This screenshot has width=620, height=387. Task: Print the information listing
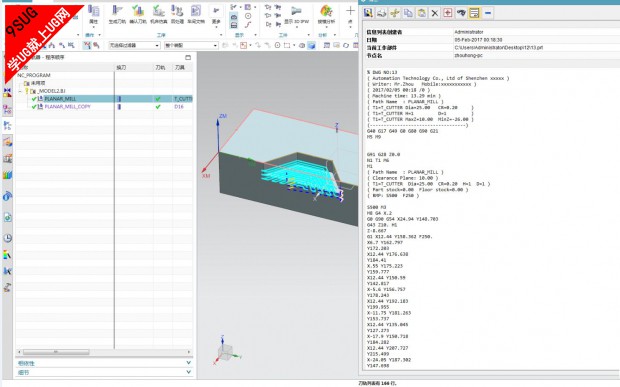coord(382,13)
